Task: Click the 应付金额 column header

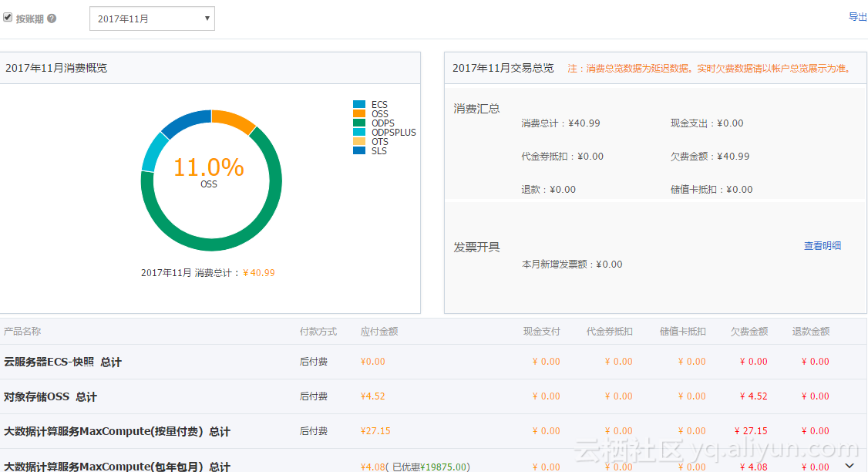Action: 379,332
